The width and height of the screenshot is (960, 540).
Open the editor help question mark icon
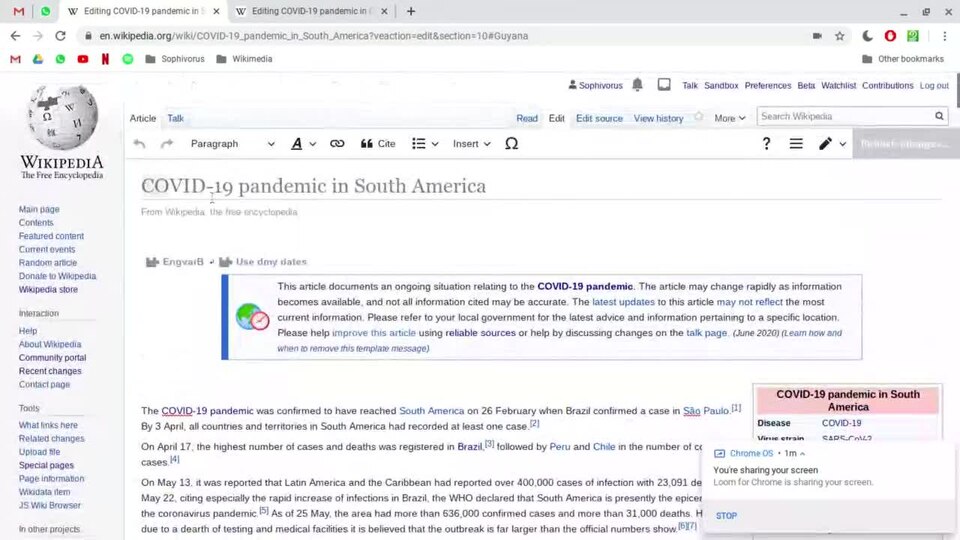click(766, 144)
